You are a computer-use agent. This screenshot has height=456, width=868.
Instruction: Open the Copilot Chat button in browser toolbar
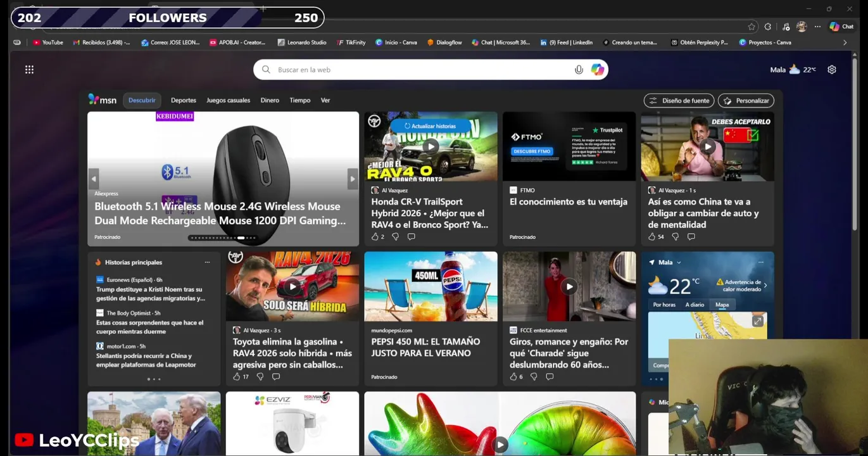coord(841,27)
